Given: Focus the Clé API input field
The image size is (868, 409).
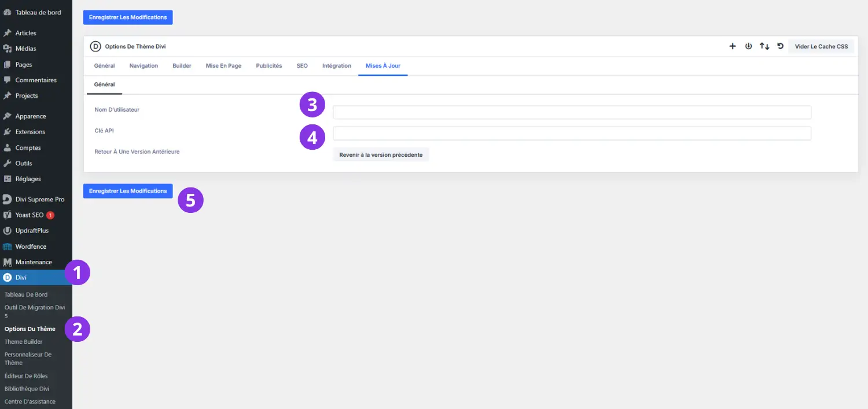Looking at the screenshot, I should 572,133.
